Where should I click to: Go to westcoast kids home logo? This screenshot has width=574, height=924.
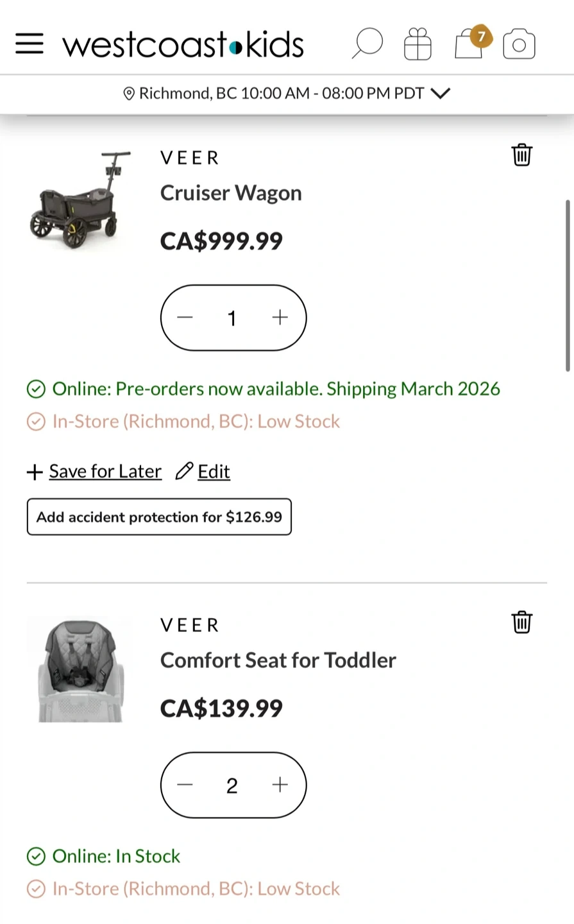click(x=183, y=45)
